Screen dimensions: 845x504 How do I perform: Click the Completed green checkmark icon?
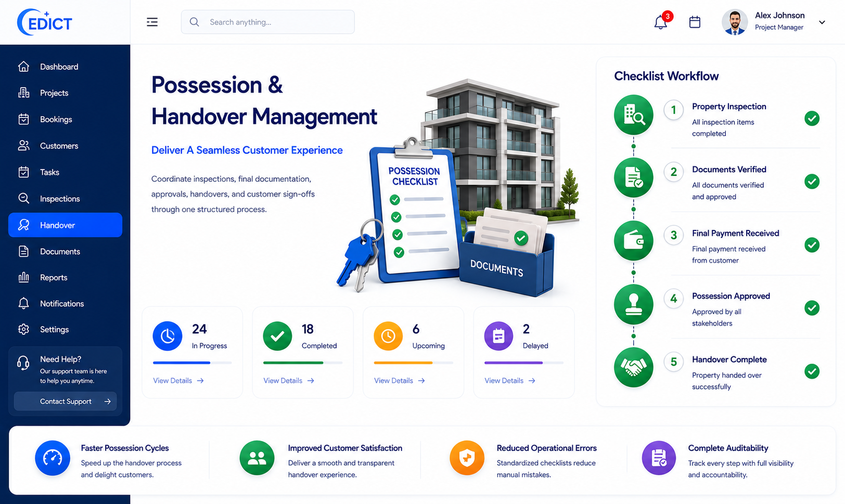277,336
